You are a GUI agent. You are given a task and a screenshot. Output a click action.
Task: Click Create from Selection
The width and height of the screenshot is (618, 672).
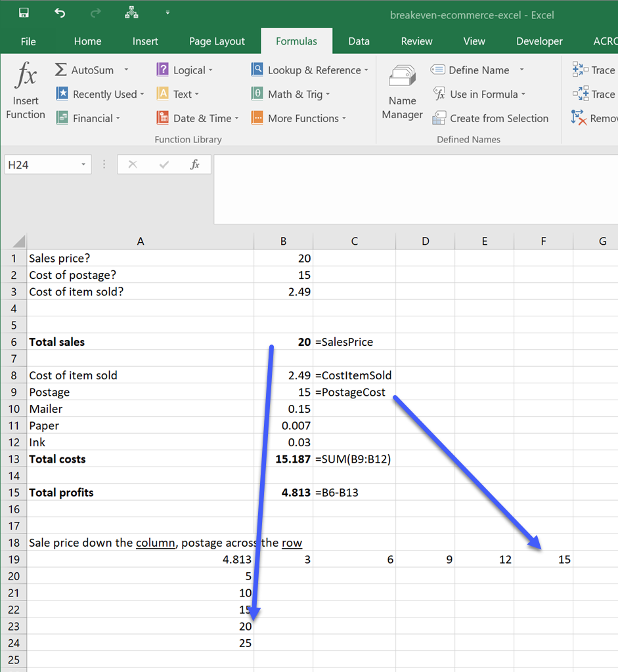(491, 118)
